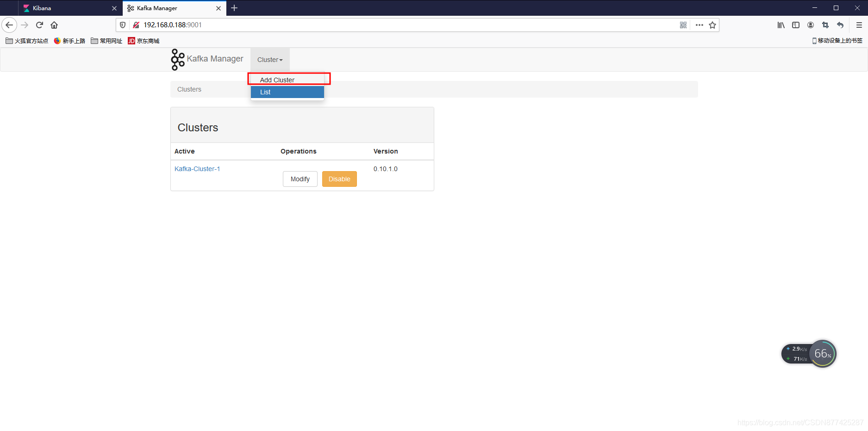Viewport: 868px width, 431px height.
Task: Open the Kafka-Cluster-1 link
Action: [x=197, y=169]
